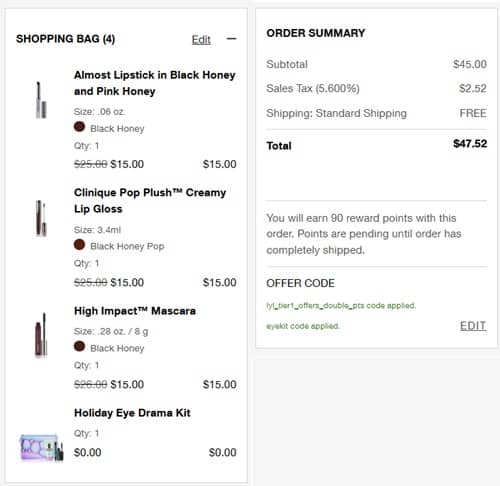This screenshot has width=500, height=486.
Task: Click the double points code applied message
Action: pos(341,306)
